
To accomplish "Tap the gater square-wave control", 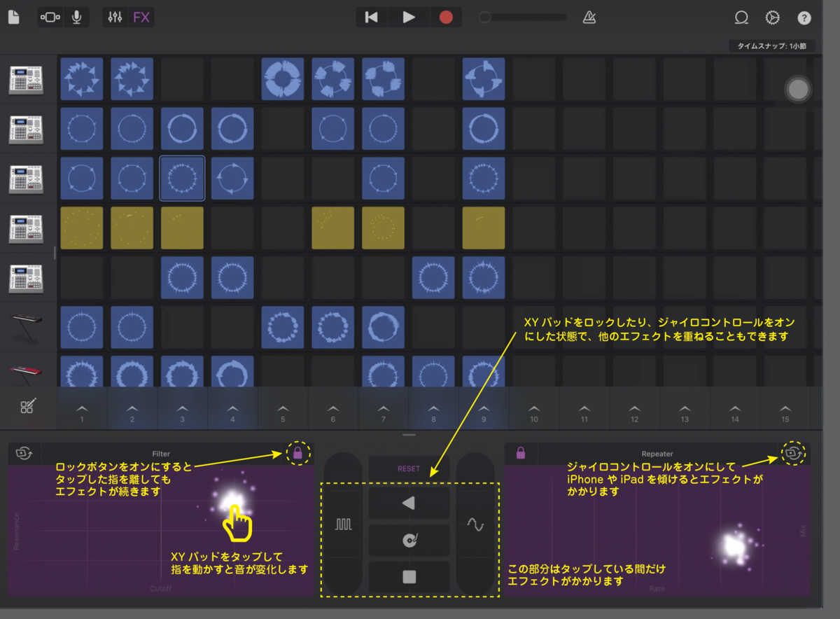I will tap(343, 524).
